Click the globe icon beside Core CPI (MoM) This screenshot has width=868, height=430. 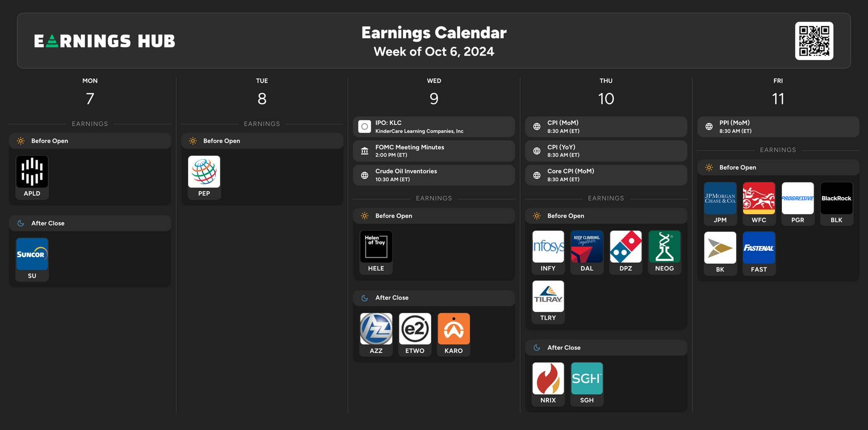[537, 175]
